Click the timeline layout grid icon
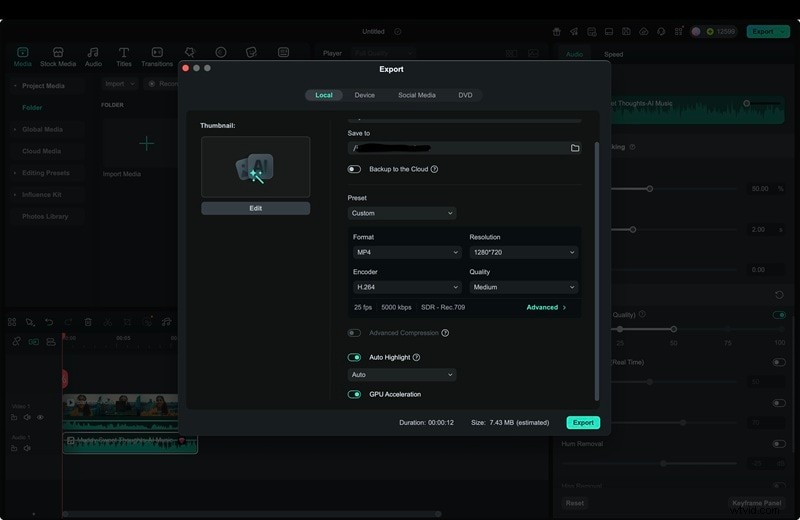 [12, 322]
